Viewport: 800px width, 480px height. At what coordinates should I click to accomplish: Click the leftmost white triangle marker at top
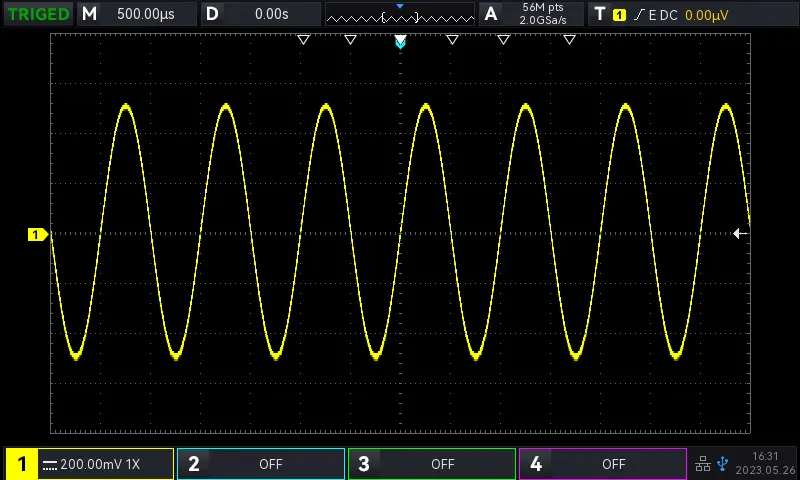coord(304,40)
